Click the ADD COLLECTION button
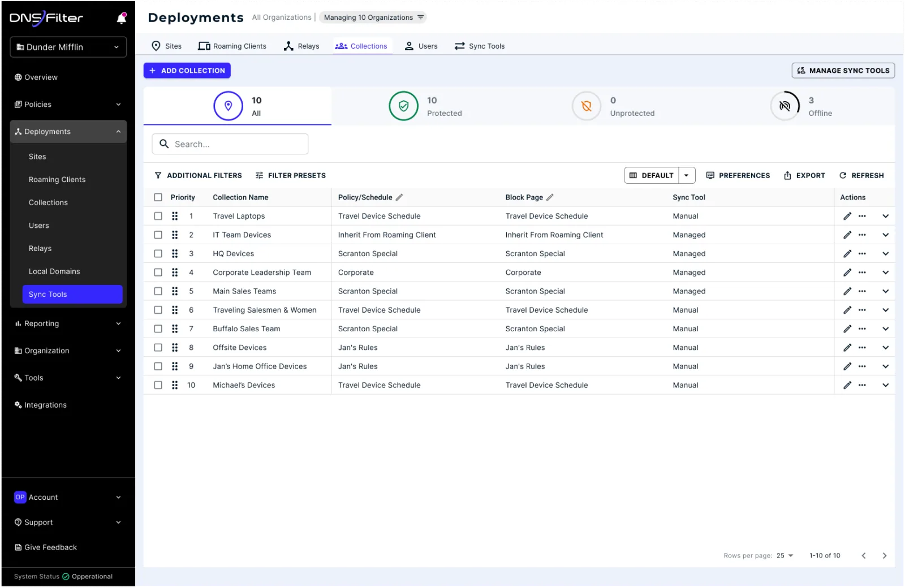The image size is (905, 588). [x=187, y=71]
